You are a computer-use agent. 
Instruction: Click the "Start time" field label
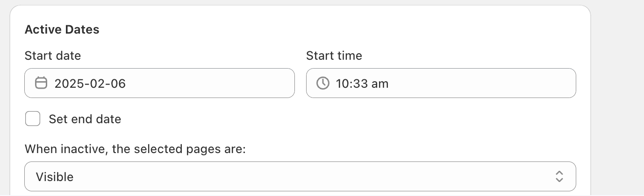click(x=334, y=56)
